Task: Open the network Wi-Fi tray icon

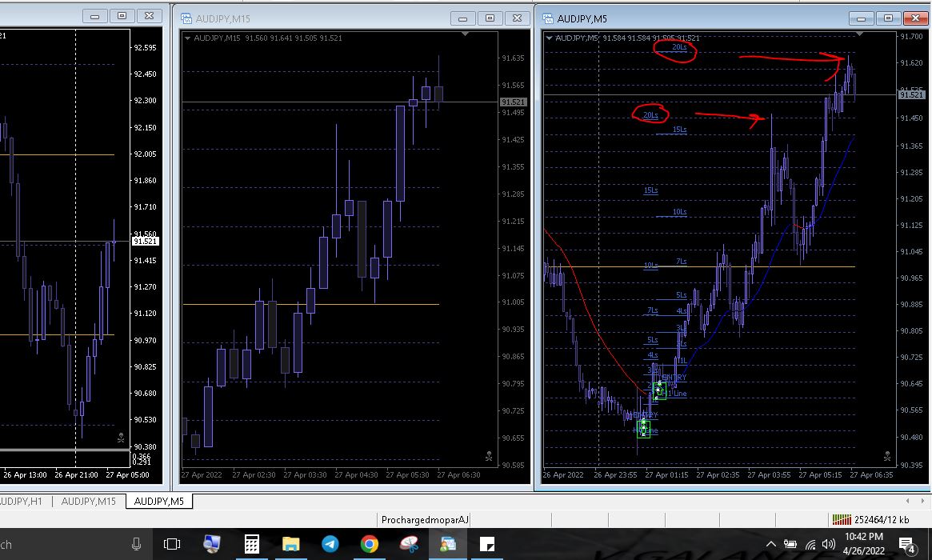Action: tap(810, 545)
